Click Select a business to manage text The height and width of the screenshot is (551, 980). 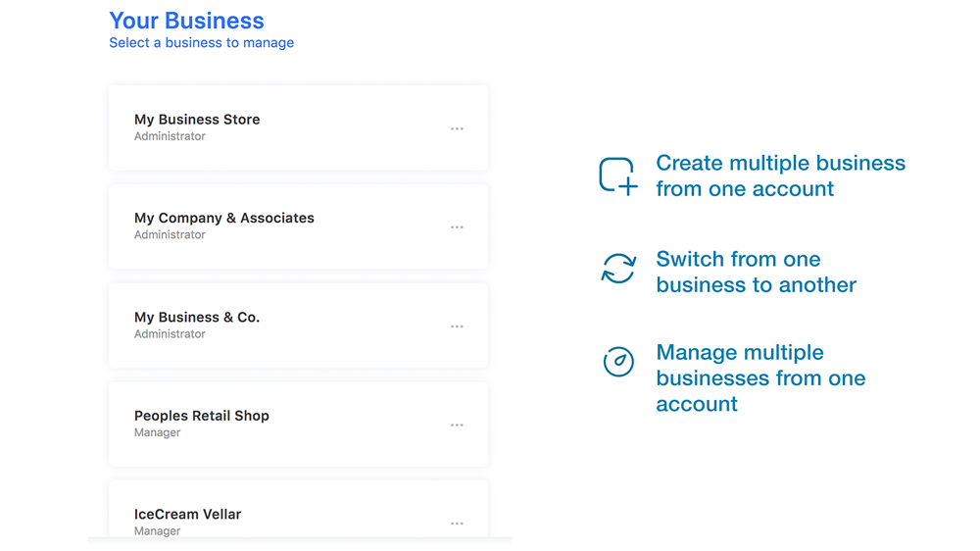[201, 43]
